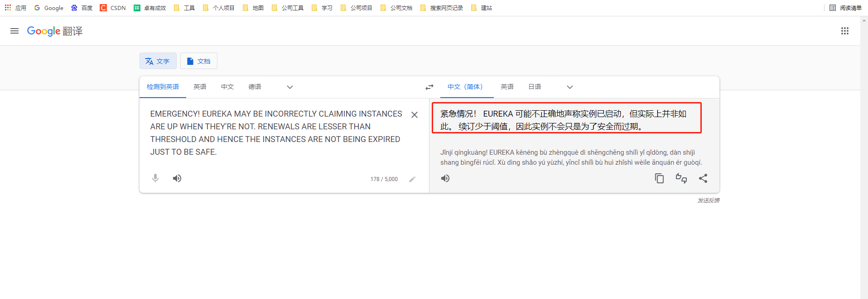Select the 文字 text translation mode
The image size is (868, 299).
click(x=158, y=61)
